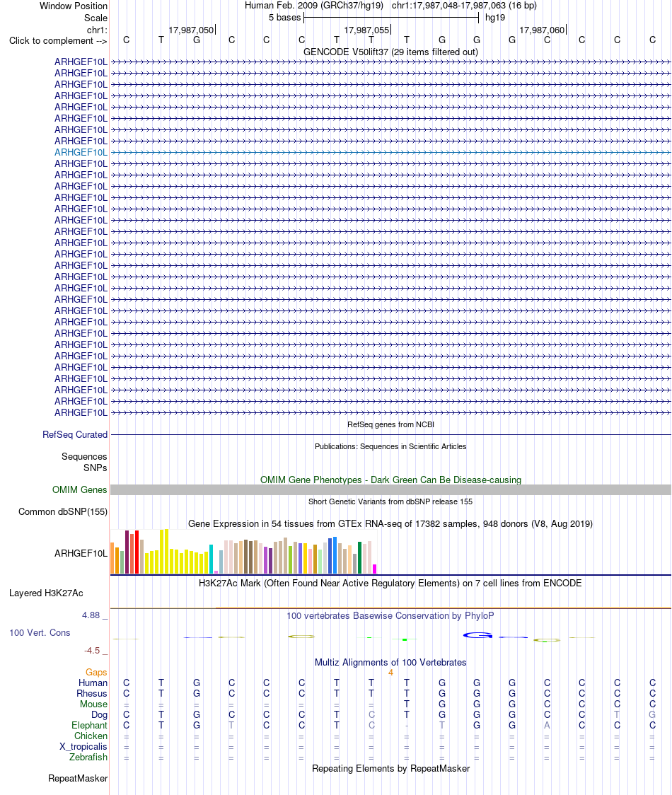
Task: Click the -4.5 conservation scale minimum
Action: coord(92,651)
